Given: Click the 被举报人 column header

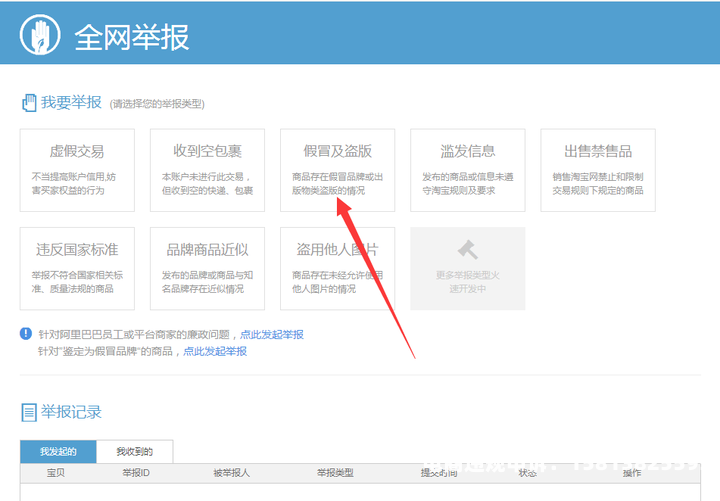Looking at the screenshot, I should click(x=231, y=473).
